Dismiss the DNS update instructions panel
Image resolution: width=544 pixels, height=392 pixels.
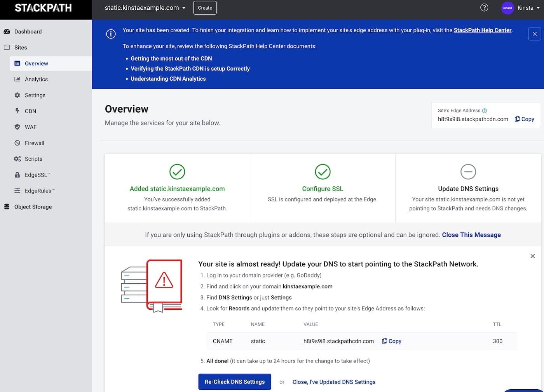tap(532, 256)
